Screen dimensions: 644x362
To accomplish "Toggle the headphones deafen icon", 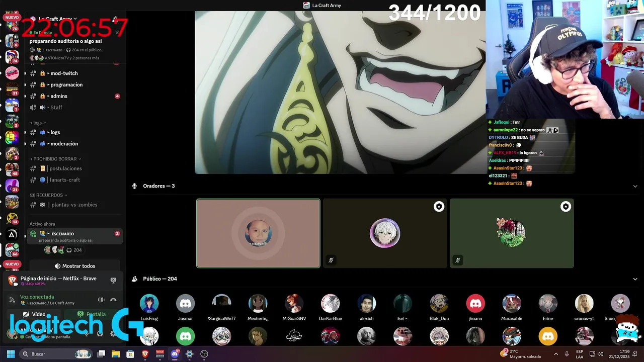I will tap(100, 333).
